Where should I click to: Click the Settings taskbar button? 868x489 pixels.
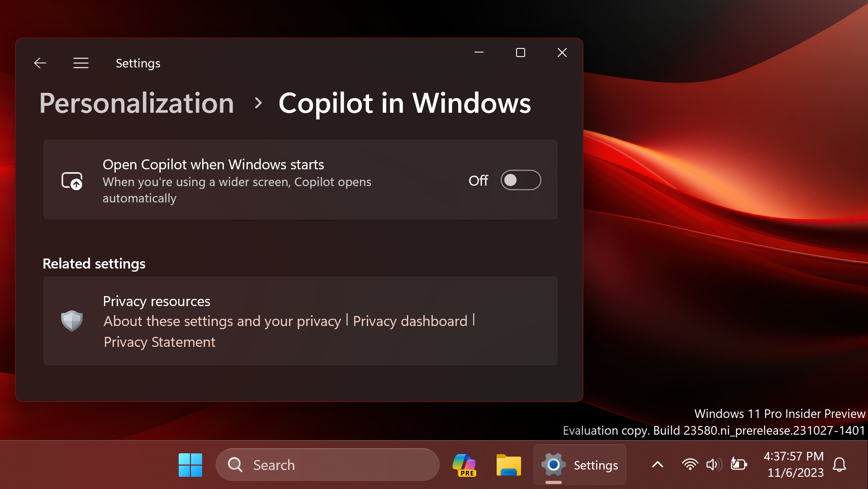point(580,465)
